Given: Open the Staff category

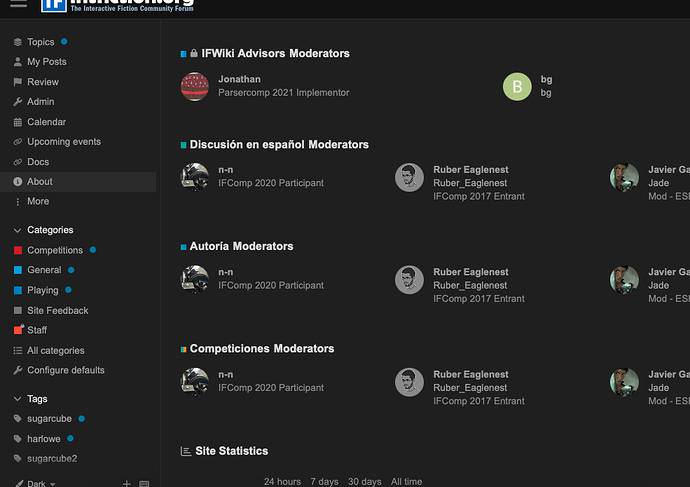Looking at the screenshot, I should (37, 330).
